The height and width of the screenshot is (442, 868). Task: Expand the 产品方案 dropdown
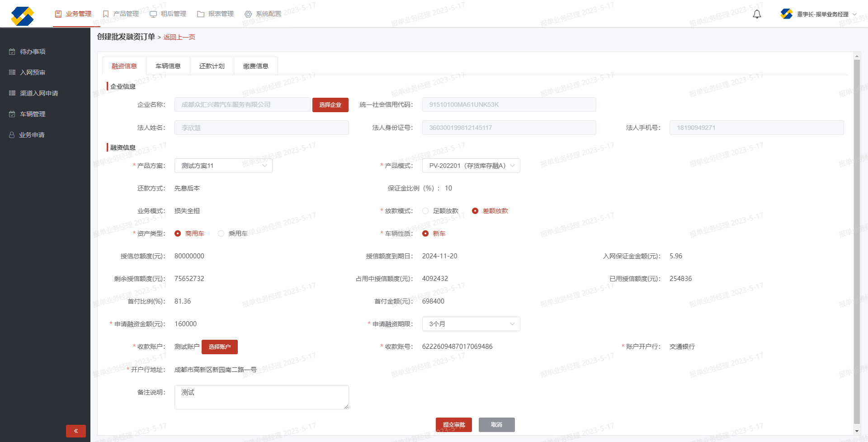click(x=223, y=166)
